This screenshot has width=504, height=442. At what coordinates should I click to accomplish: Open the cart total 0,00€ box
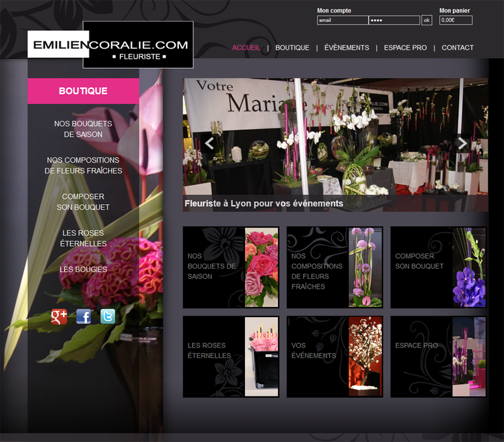455,20
